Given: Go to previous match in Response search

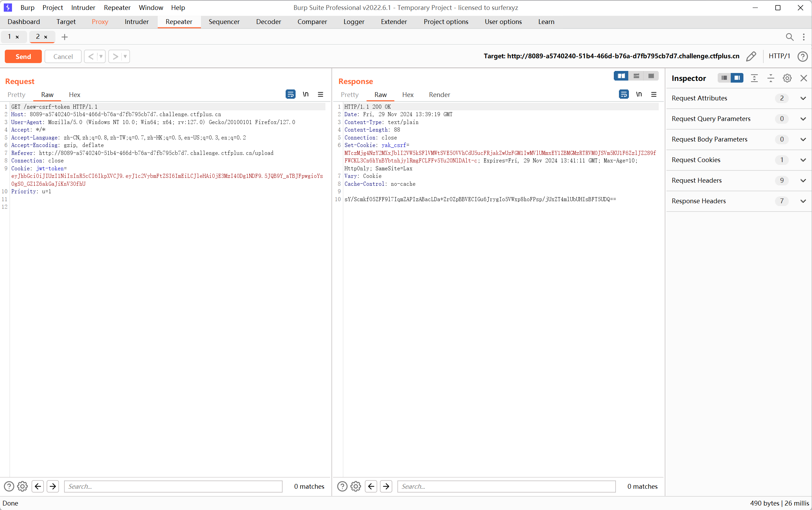Looking at the screenshot, I should pos(371,486).
